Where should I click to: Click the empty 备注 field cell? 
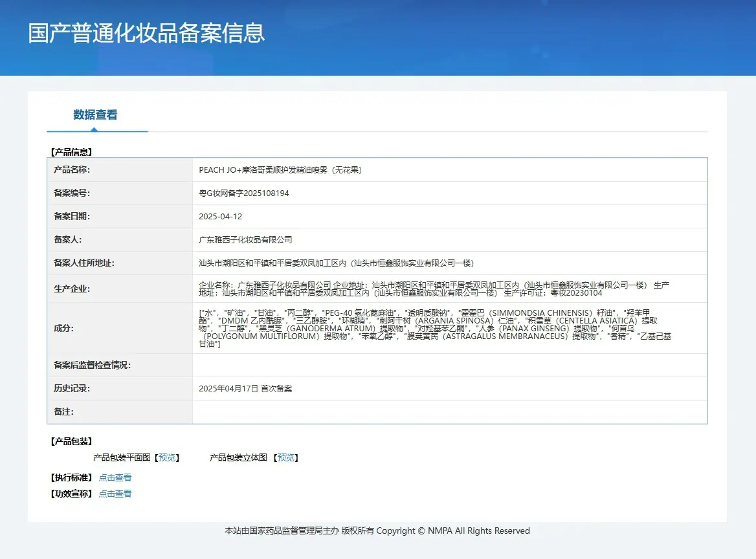pyautogui.click(x=450, y=412)
